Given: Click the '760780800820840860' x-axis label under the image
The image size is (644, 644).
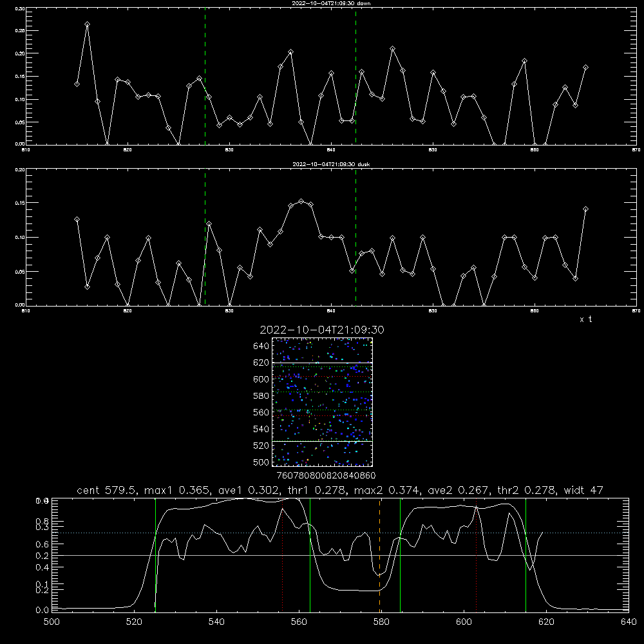Looking at the screenshot, I should 327,475.
